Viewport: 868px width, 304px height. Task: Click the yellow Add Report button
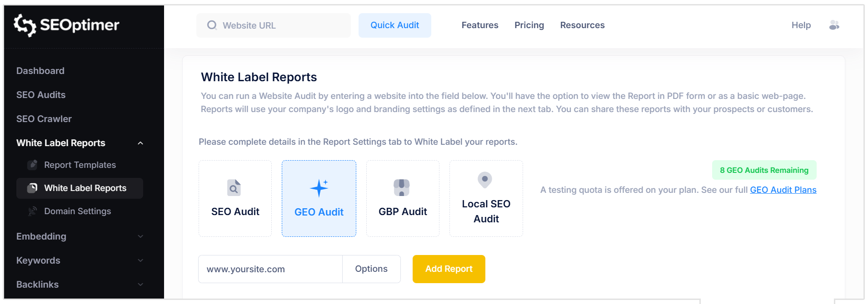click(x=449, y=269)
